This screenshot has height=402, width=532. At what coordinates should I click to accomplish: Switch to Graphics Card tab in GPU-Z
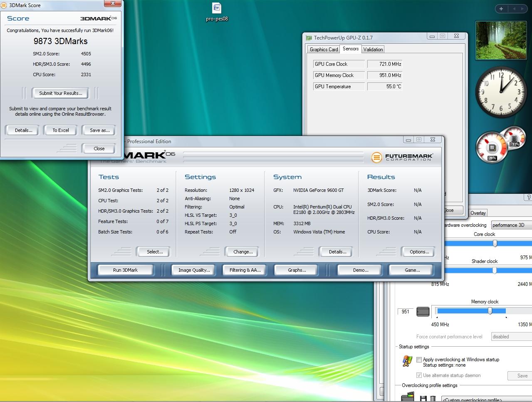[x=324, y=50]
